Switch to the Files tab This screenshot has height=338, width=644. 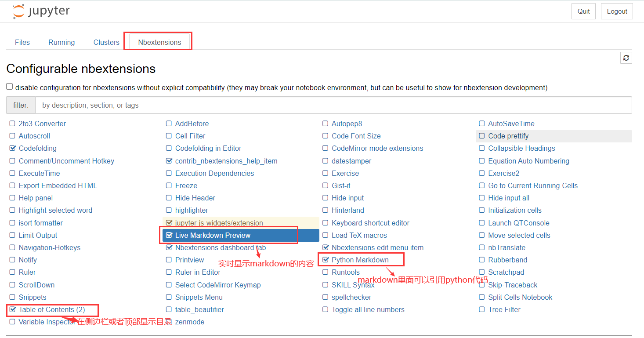tap(22, 42)
